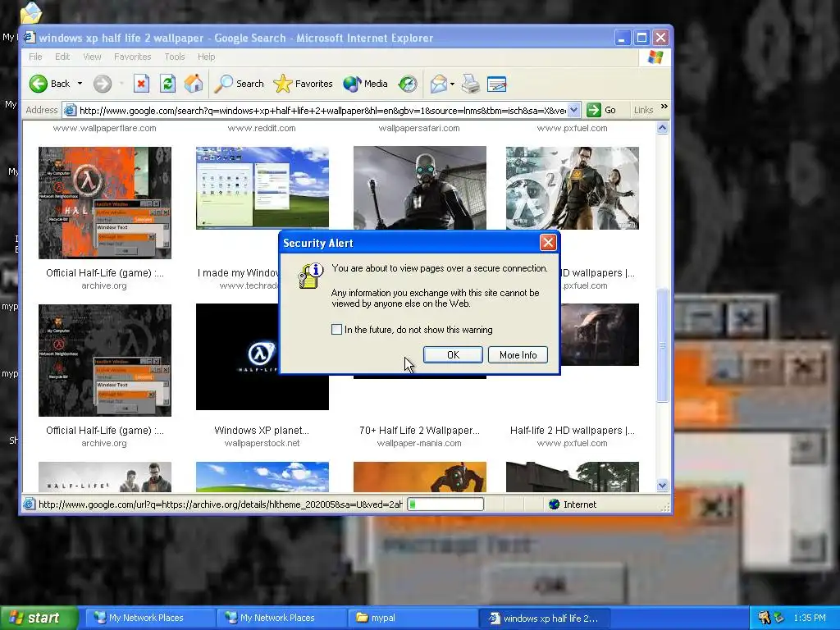Open the Mail button dropdown arrow

tap(452, 84)
